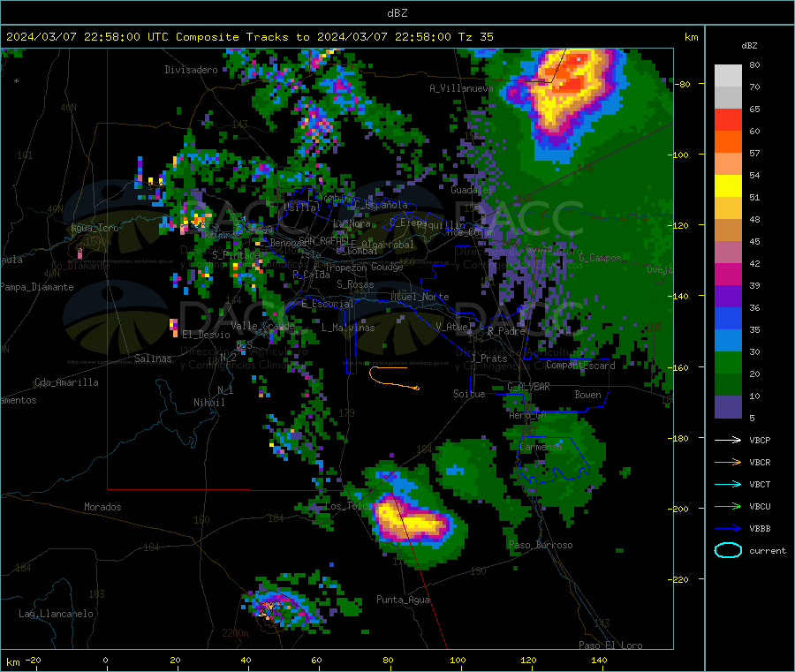This screenshot has height=672, width=795.
Task: Select the yellow 51–54 dBZ color swatch
Action: coord(728,186)
